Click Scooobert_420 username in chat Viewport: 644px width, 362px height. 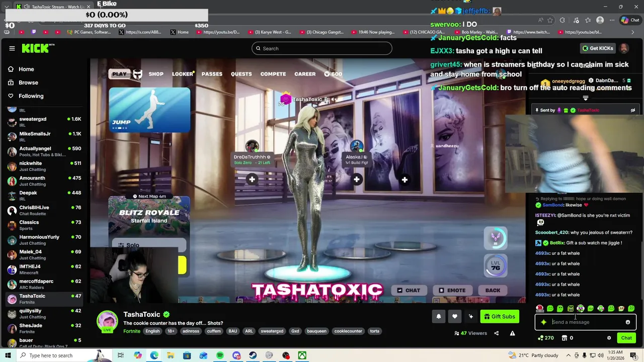(x=551, y=232)
